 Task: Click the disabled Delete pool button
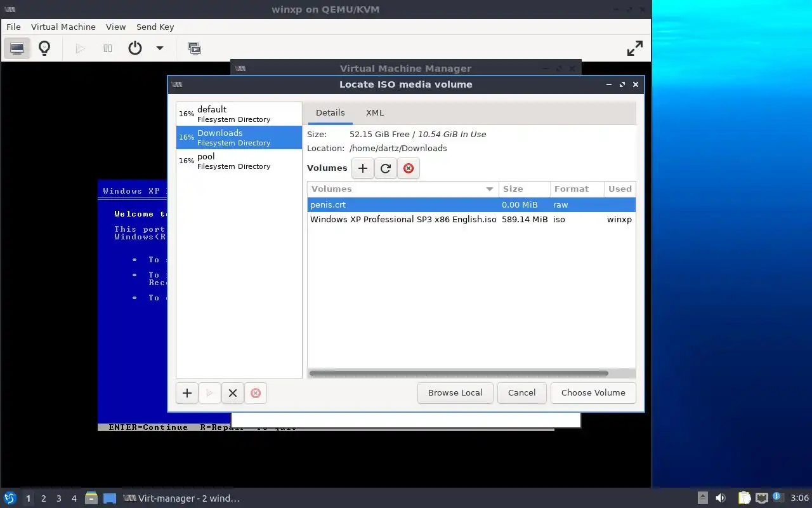click(x=256, y=393)
